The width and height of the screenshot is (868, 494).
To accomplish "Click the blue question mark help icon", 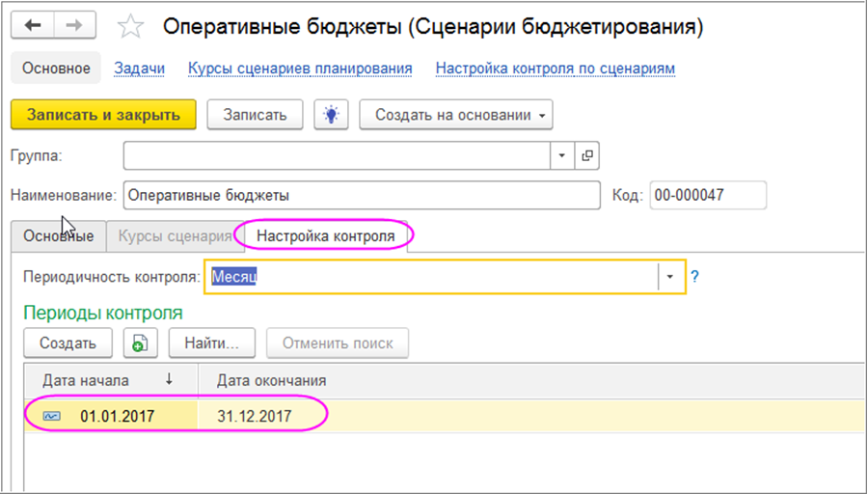I will 694,277.
